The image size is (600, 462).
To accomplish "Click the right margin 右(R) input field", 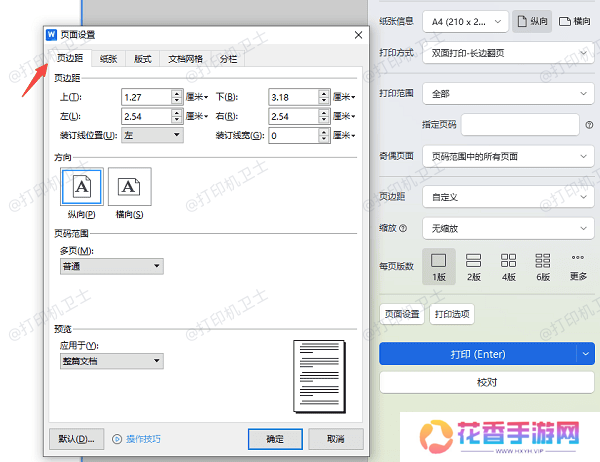I will tap(293, 116).
